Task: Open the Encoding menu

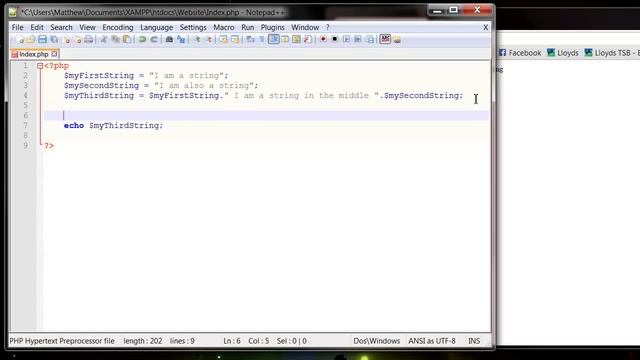Action: (118, 27)
